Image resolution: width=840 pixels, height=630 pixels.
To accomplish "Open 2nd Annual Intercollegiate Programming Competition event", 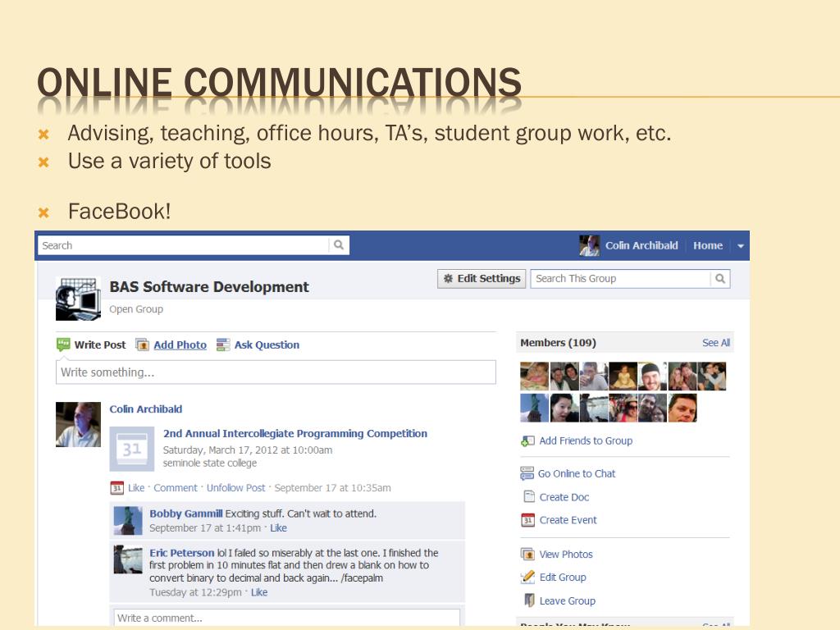I will coord(295,433).
